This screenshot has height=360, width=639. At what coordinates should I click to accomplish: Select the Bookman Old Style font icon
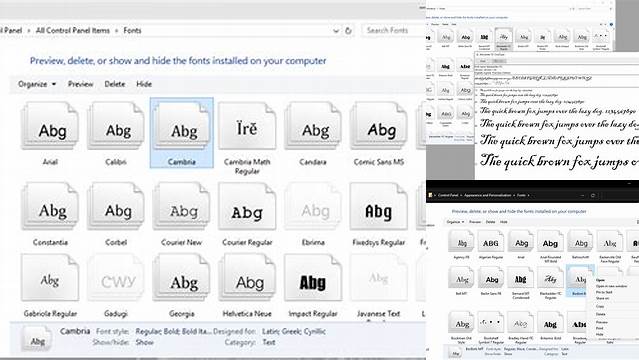(x=461, y=322)
